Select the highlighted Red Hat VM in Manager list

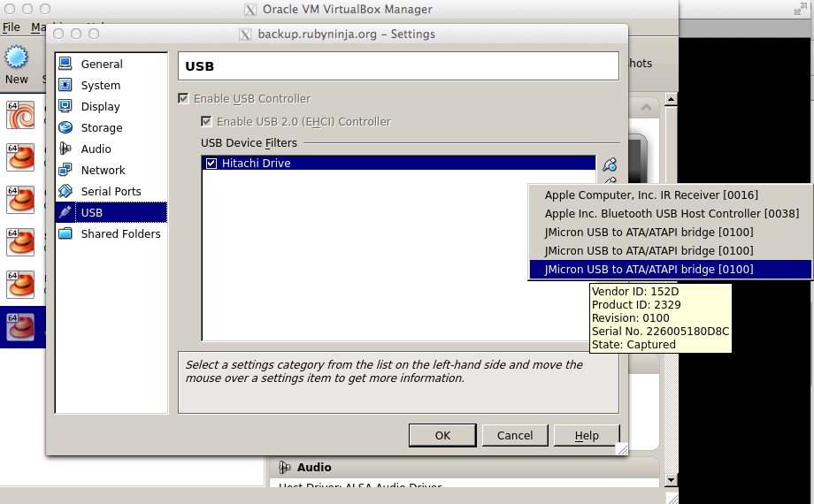pos(20,327)
